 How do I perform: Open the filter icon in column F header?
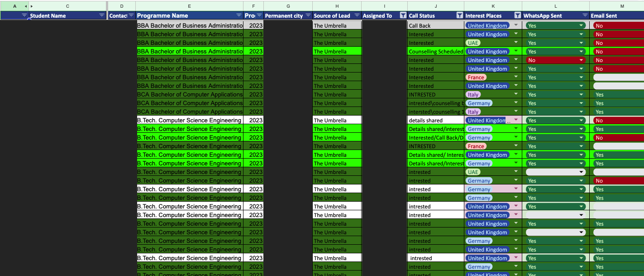pyautogui.click(x=259, y=15)
